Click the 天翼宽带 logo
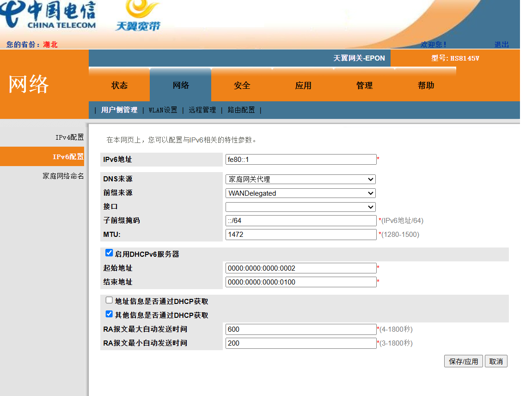The width and height of the screenshot is (532, 396). coord(138,16)
